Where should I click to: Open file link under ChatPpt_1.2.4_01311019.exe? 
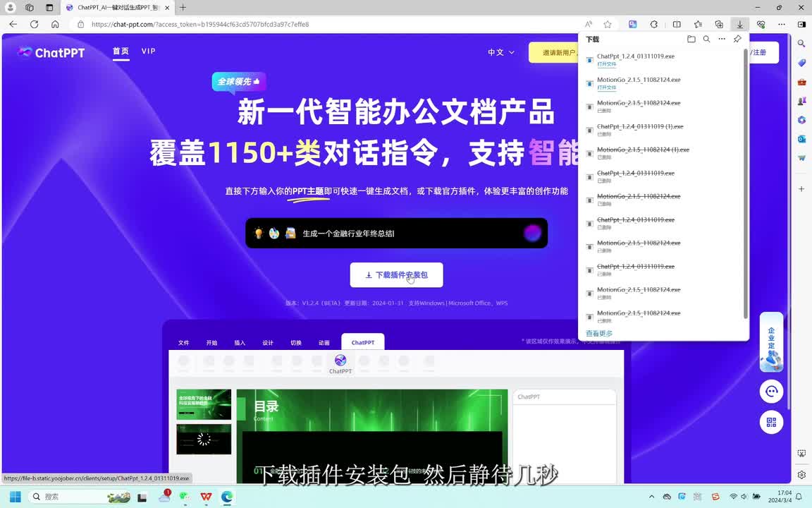coord(606,64)
